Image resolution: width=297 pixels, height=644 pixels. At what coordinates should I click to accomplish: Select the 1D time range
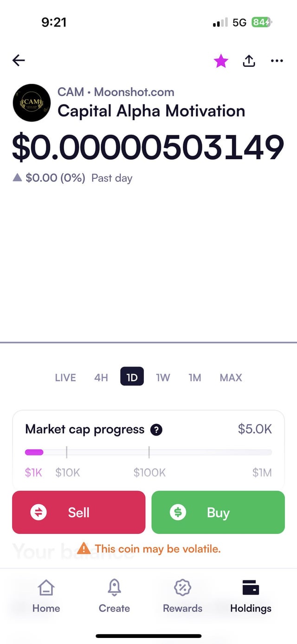tap(132, 377)
